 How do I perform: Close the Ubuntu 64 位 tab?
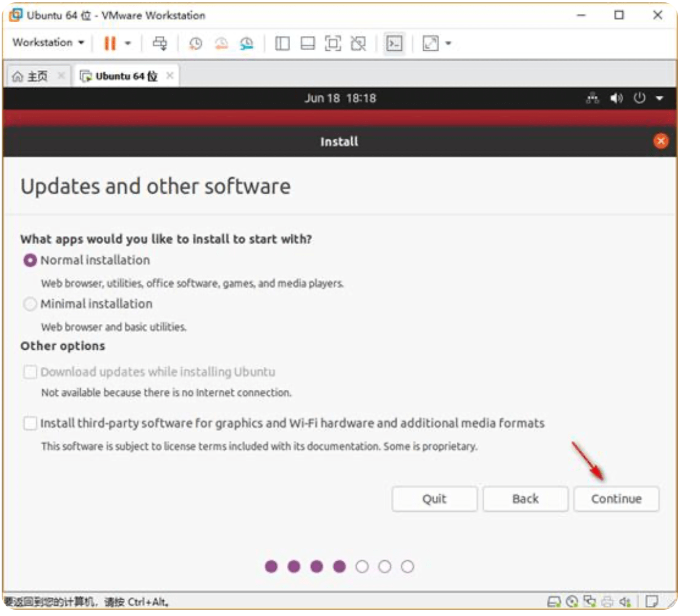170,76
